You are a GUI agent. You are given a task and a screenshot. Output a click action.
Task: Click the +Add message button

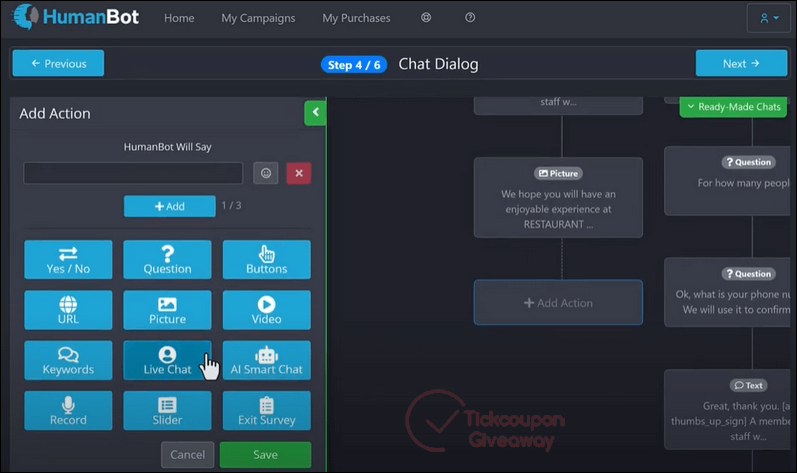tap(170, 206)
